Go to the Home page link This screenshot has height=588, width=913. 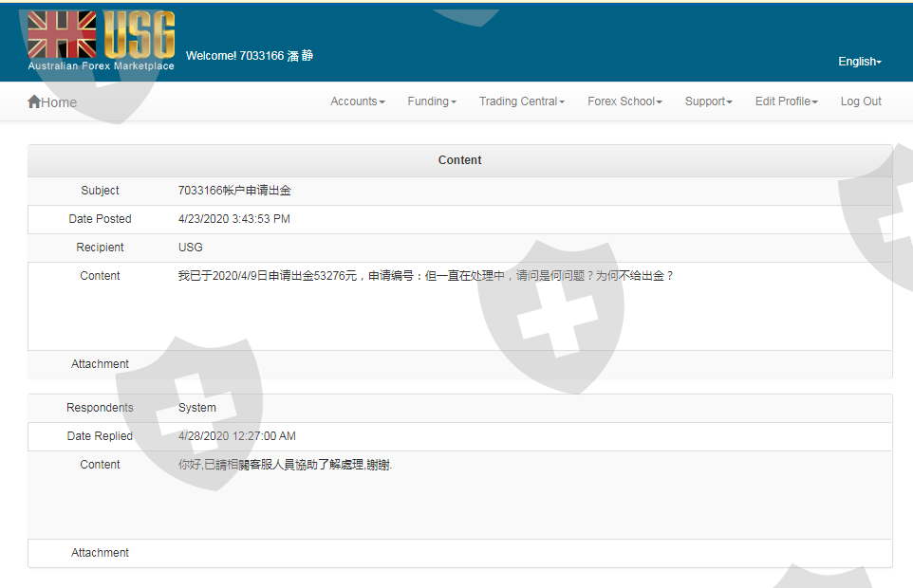click(x=59, y=102)
